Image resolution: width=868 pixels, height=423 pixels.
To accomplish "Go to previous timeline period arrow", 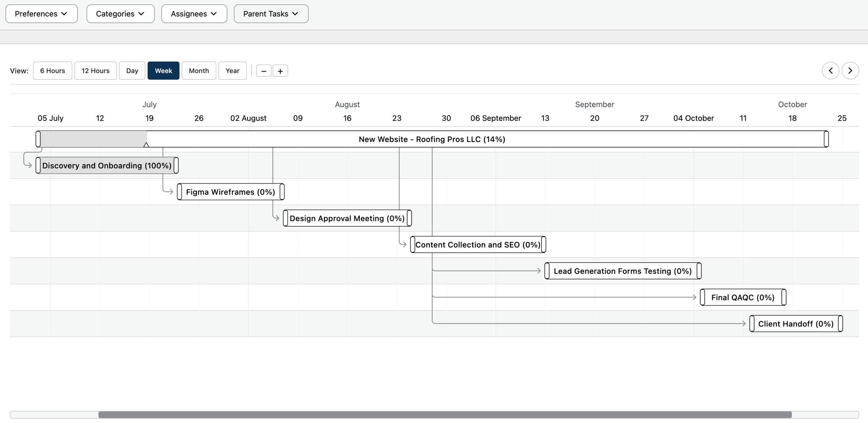I will pyautogui.click(x=830, y=70).
